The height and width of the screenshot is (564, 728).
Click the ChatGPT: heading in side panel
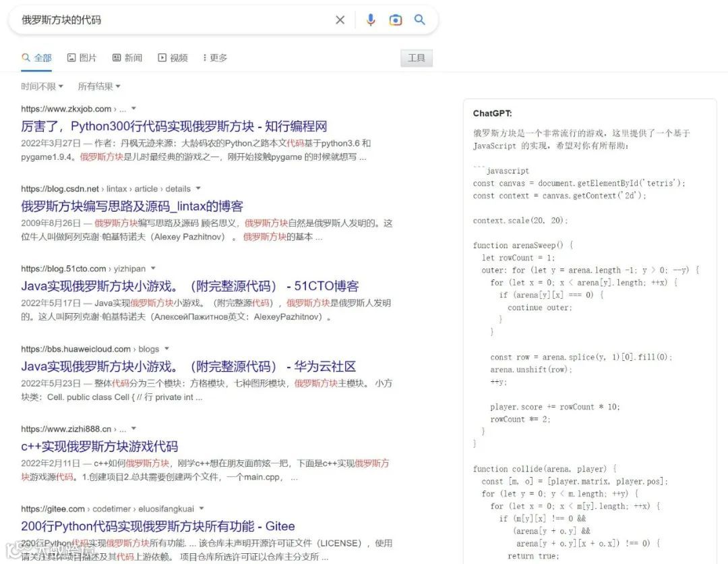[492, 113]
